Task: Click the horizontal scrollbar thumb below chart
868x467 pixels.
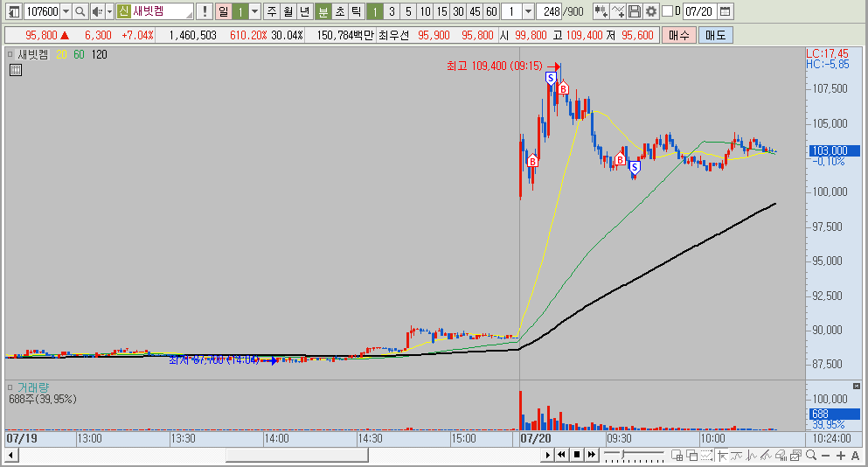Action: point(296,456)
